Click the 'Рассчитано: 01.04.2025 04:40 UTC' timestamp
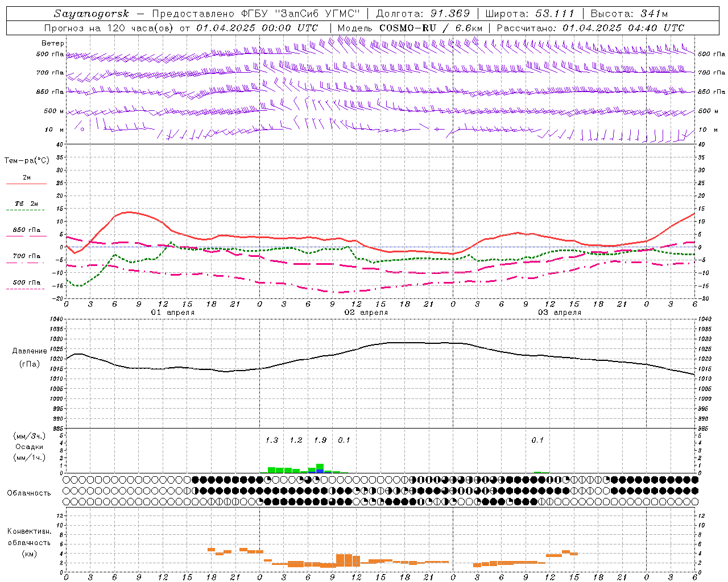The image size is (728, 582). tap(590, 28)
